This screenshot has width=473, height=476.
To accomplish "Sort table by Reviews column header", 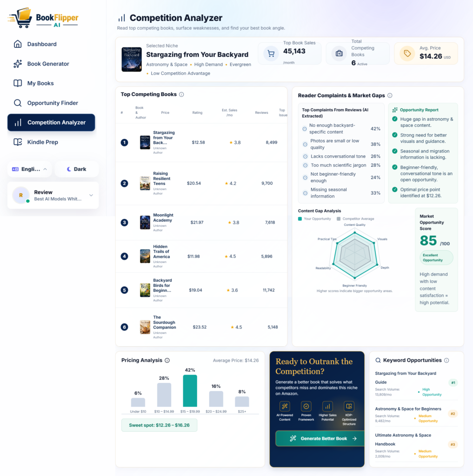I will tap(261, 112).
